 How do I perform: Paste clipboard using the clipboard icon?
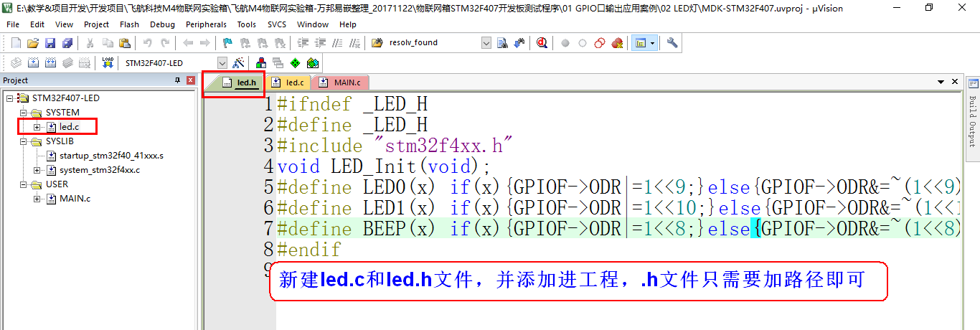[x=123, y=43]
